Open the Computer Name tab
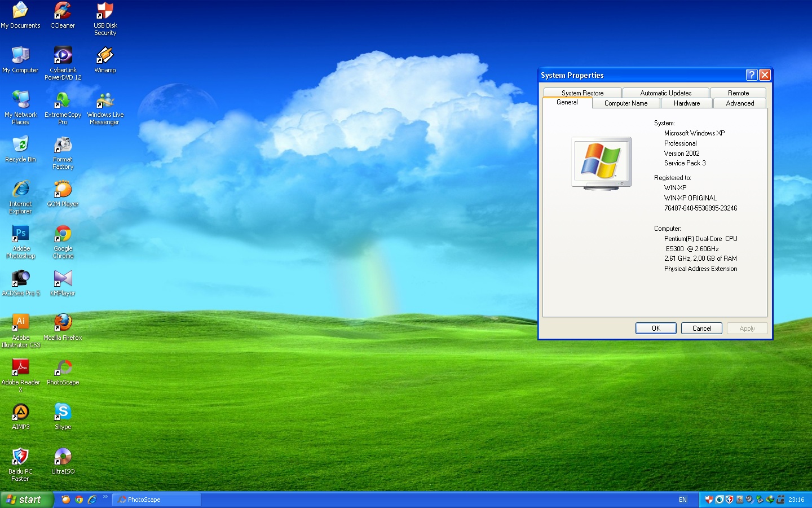 625,103
